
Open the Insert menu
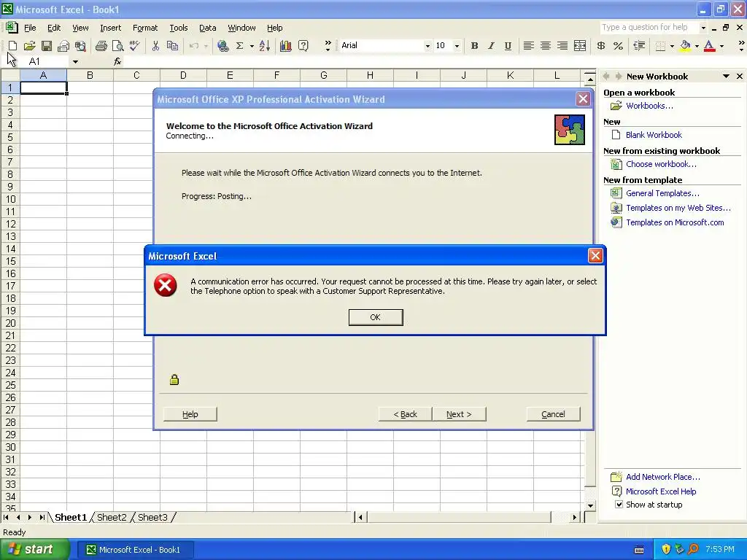111,28
